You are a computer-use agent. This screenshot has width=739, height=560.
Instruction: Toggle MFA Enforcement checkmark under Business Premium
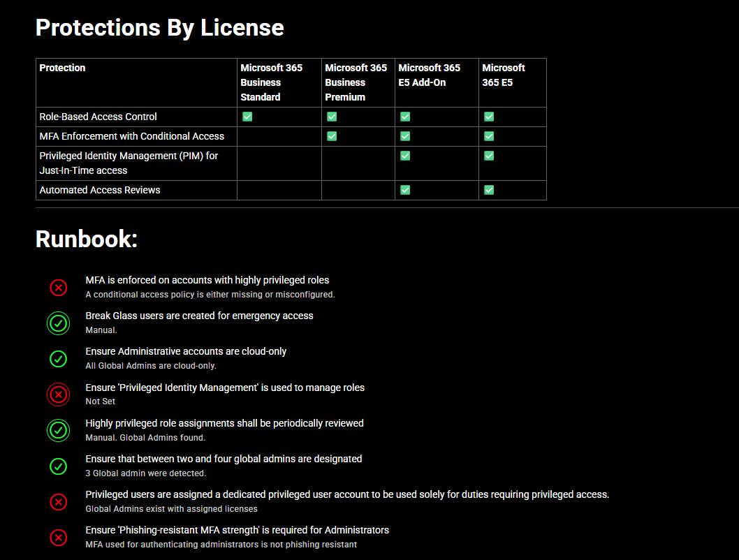coord(332,136)
